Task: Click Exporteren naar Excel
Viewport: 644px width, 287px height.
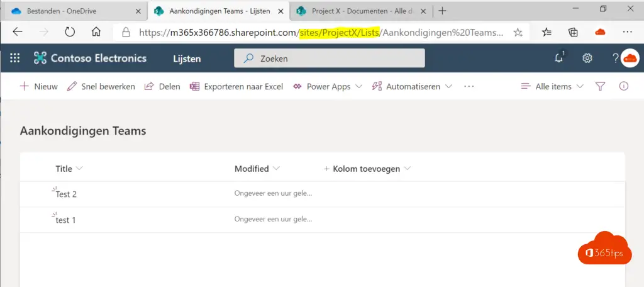Action: click(236, 86)
